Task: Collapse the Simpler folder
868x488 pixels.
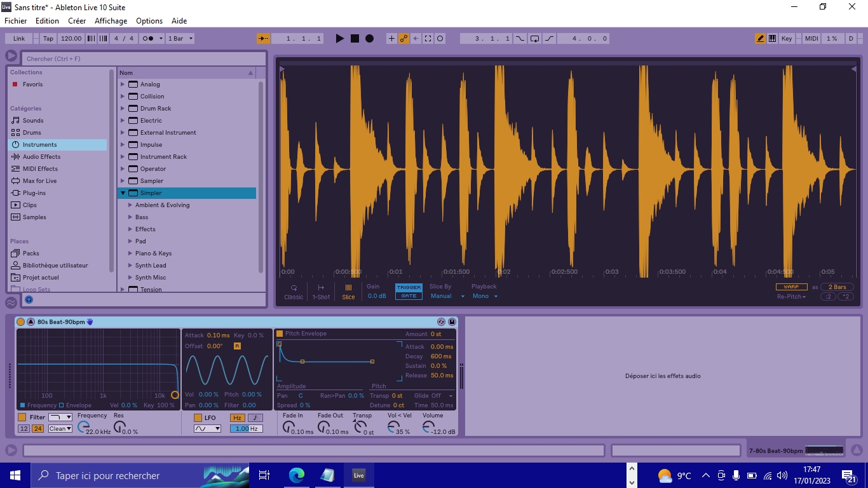Action: 123,193
